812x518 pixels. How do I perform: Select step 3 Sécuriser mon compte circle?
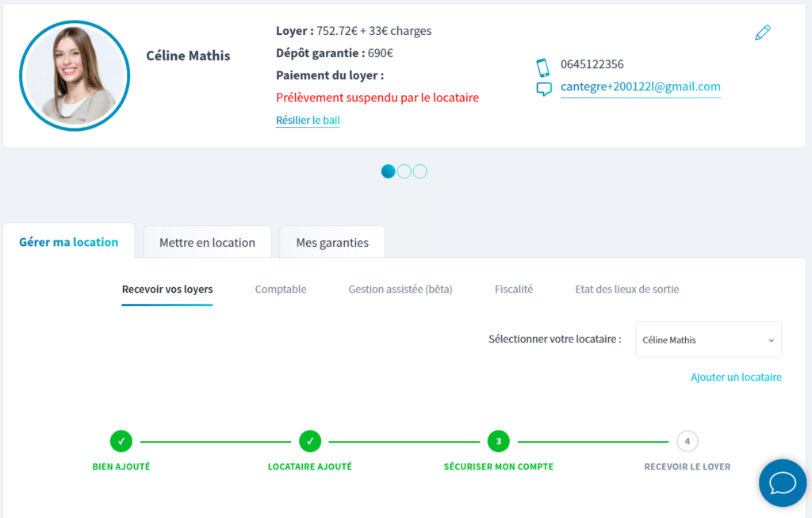pos(499,440)
